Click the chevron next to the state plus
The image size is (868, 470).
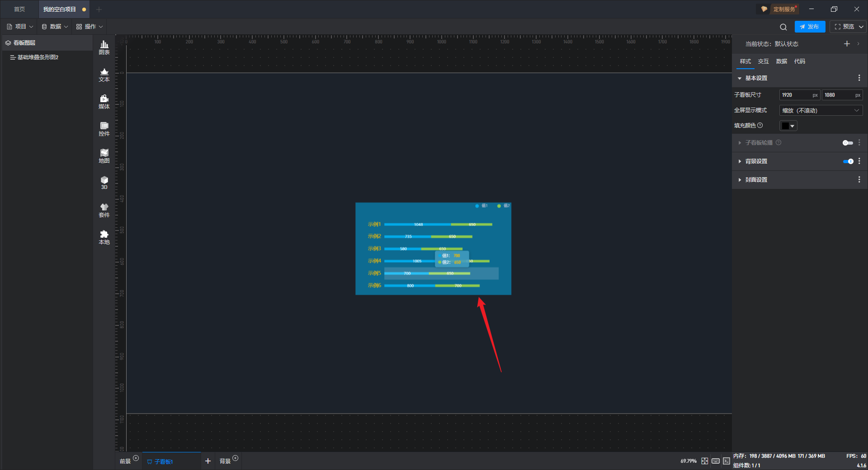(x=858, y=44)
